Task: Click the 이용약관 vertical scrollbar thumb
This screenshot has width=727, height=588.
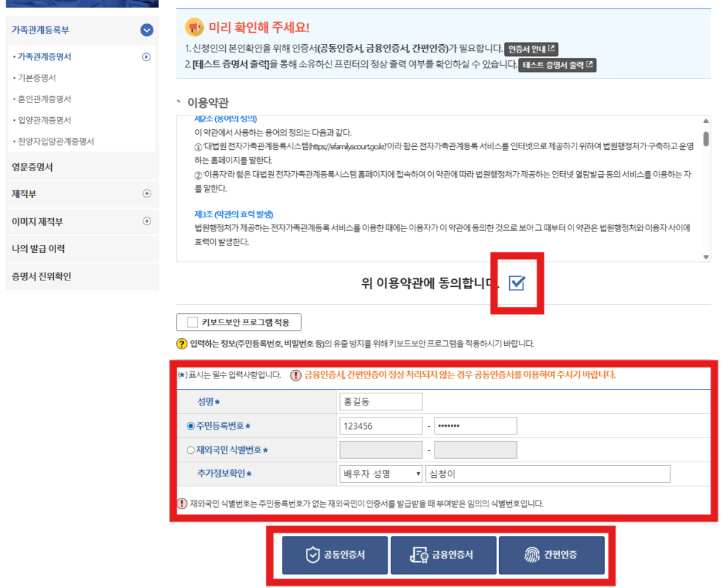Action: [x=706, y=138]
